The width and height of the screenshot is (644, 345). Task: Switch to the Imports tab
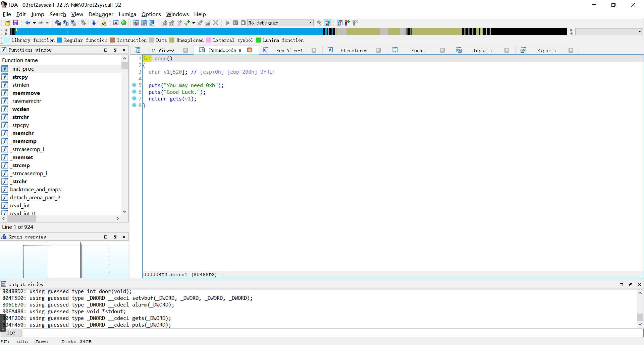[482, 51]
